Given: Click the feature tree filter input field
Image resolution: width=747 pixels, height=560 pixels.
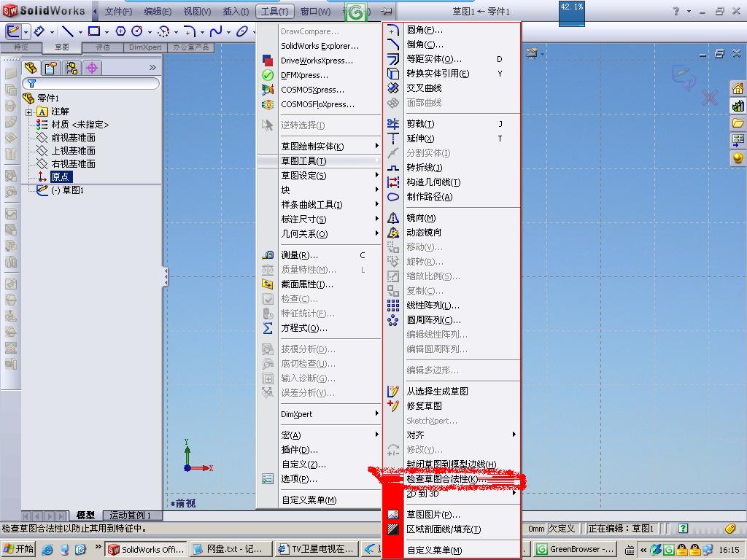Looking at the screenshot, I should click(91, 84).
